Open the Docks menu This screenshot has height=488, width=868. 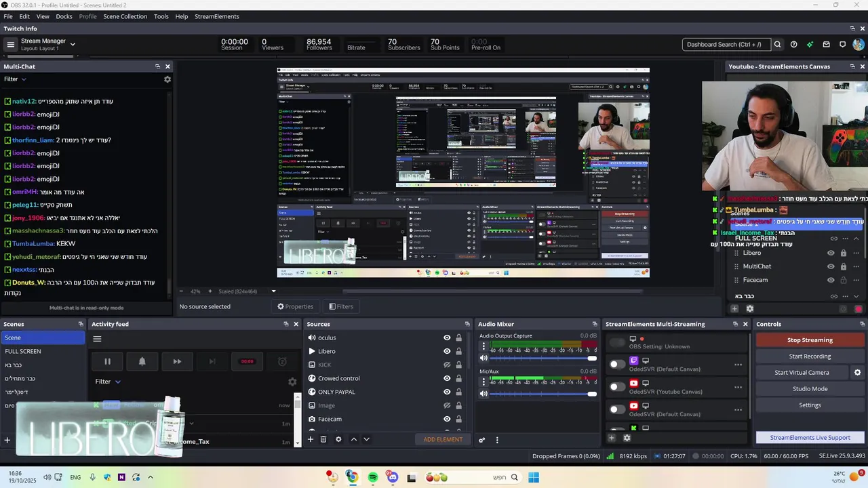tap(64, 16)
